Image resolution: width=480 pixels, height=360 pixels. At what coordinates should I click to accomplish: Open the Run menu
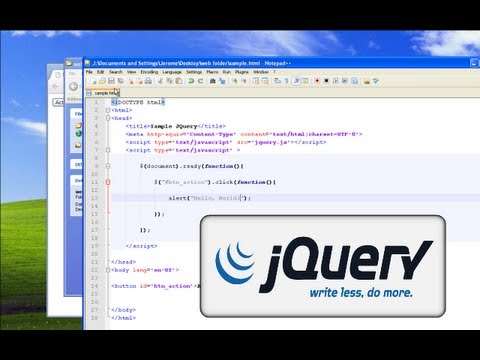tap(227, 72)
